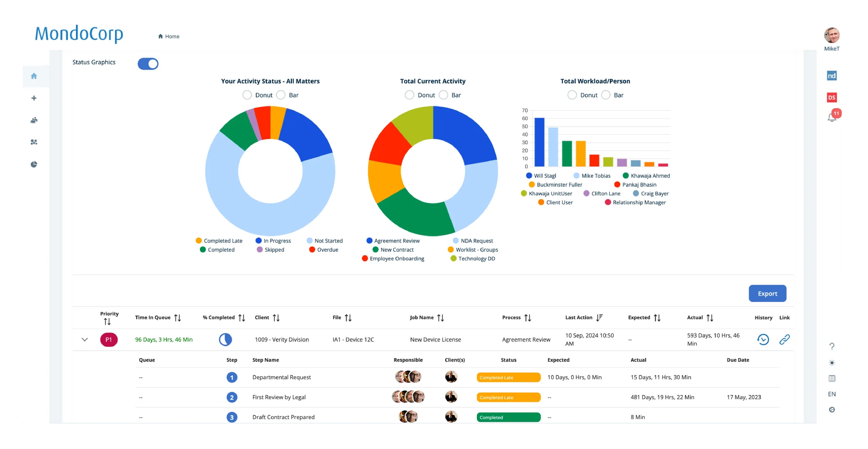The height and width of the screenshot is (449, 868).
Task: Click the chain link icon in Link column
Action: [785, 339]
